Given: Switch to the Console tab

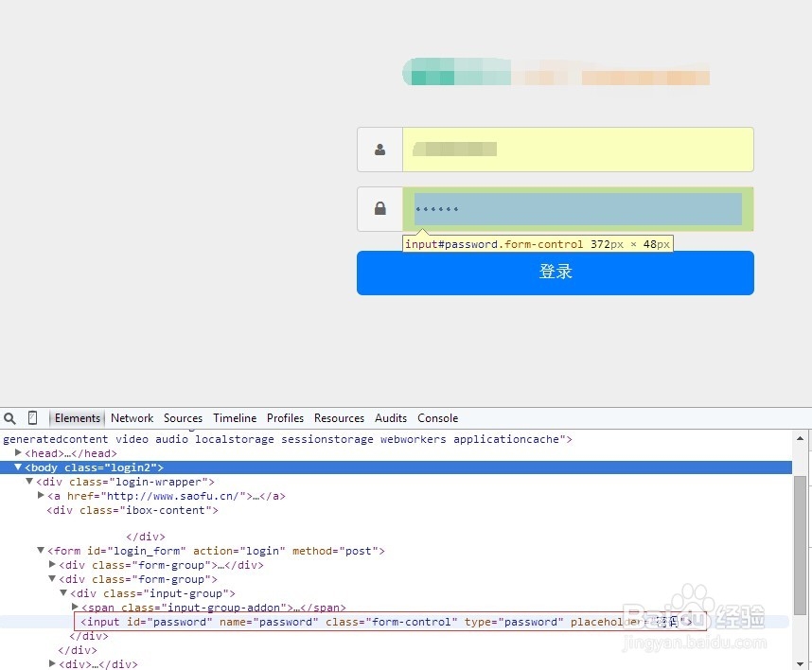Looking at the screenshot, I should point(437,418).
